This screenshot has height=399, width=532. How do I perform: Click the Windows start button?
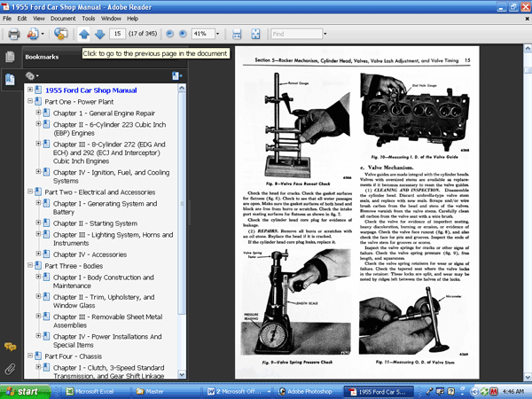(25, 392)
